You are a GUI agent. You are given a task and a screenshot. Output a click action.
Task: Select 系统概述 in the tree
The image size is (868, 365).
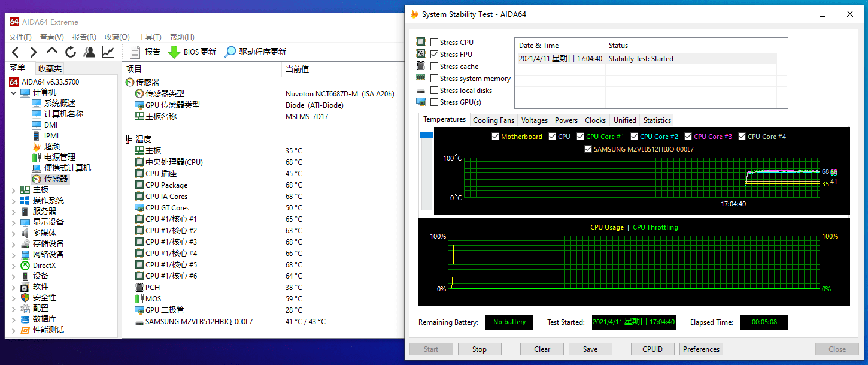(x=60, y=103)
